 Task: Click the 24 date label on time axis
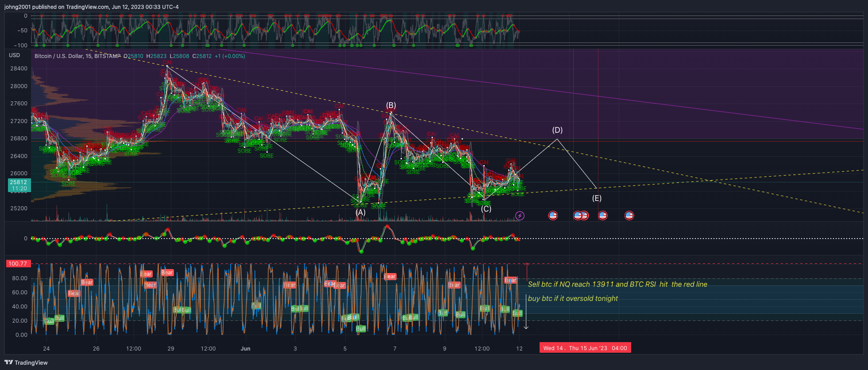[x=46, y=349]
